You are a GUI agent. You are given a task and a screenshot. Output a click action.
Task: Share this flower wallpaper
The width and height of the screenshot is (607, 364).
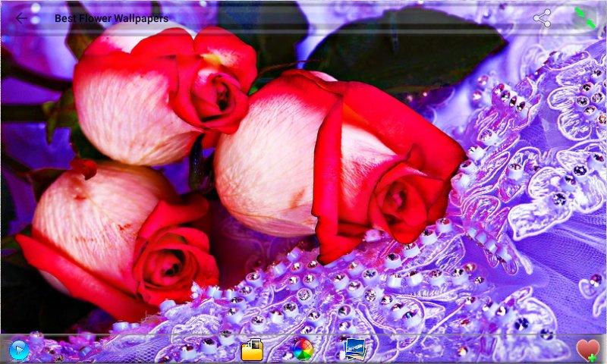click(x=542, y=18)
